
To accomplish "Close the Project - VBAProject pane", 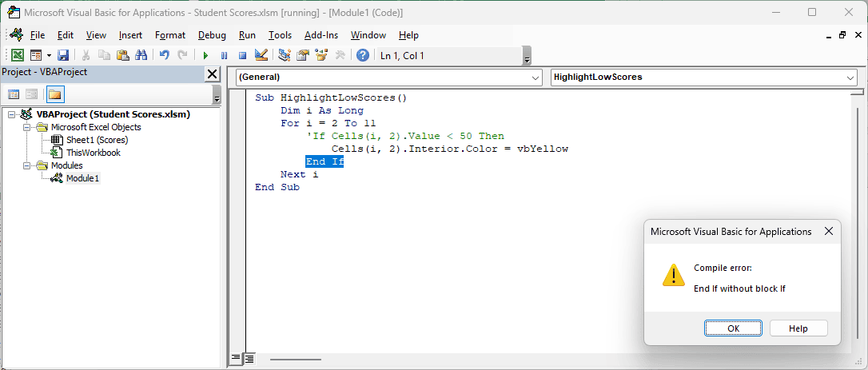I will tap(212, 74).
